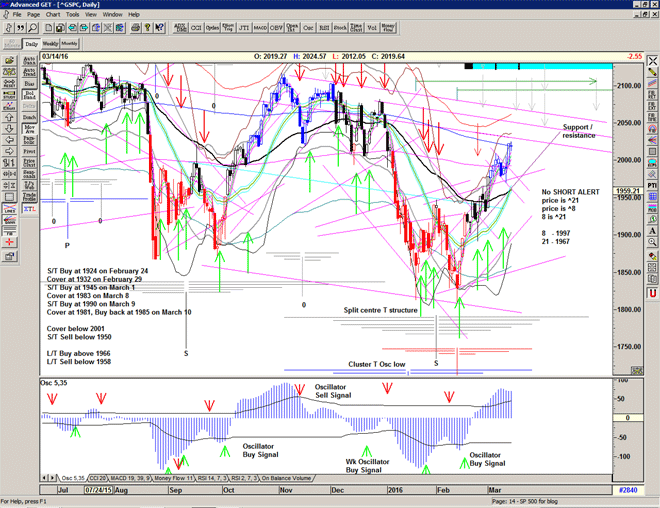
Task: Click the left scroll arrow by tabs
Action: [x=43, y=478]
